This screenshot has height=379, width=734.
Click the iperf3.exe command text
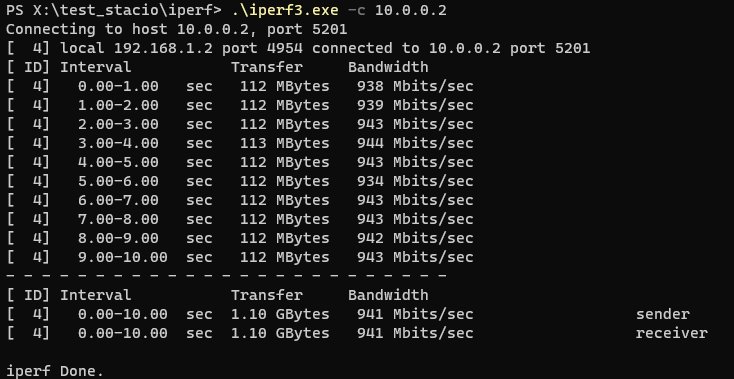pos(285,10)
